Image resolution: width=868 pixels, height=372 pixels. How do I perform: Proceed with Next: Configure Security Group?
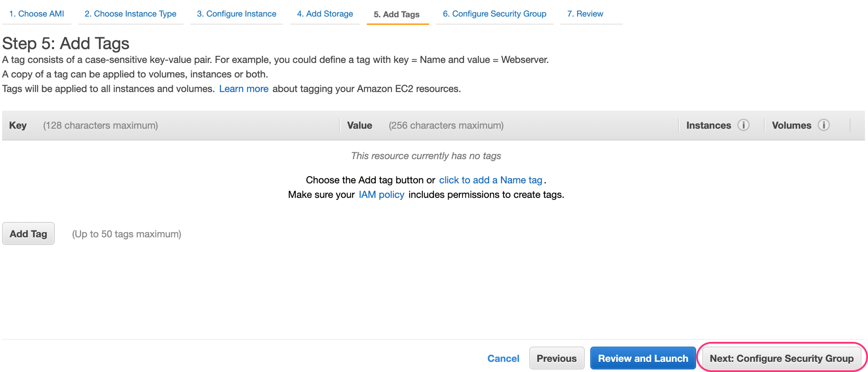tap(781, 358)
